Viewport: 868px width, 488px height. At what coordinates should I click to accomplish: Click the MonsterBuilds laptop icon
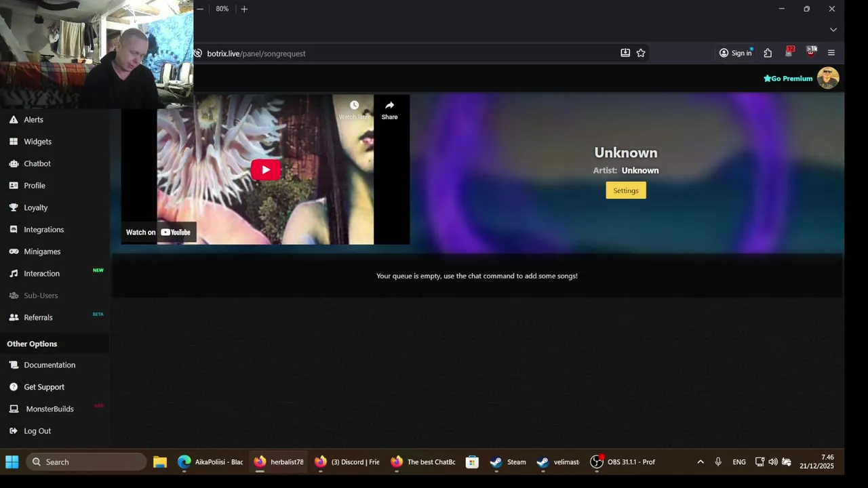point(14,409)
